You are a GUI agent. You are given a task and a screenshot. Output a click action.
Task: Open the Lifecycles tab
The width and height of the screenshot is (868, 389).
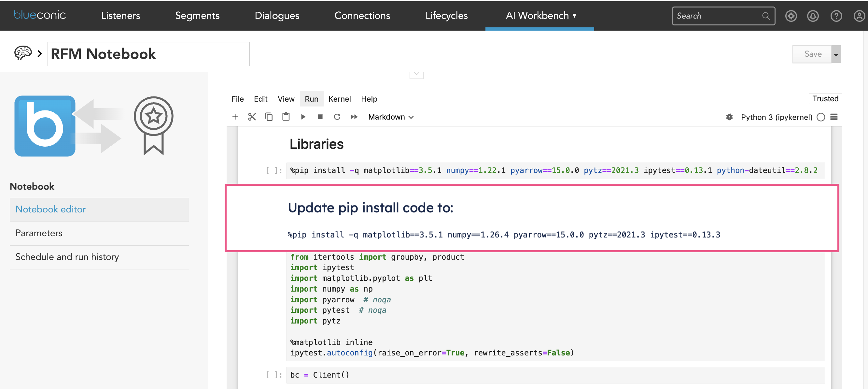coord(446,16)
